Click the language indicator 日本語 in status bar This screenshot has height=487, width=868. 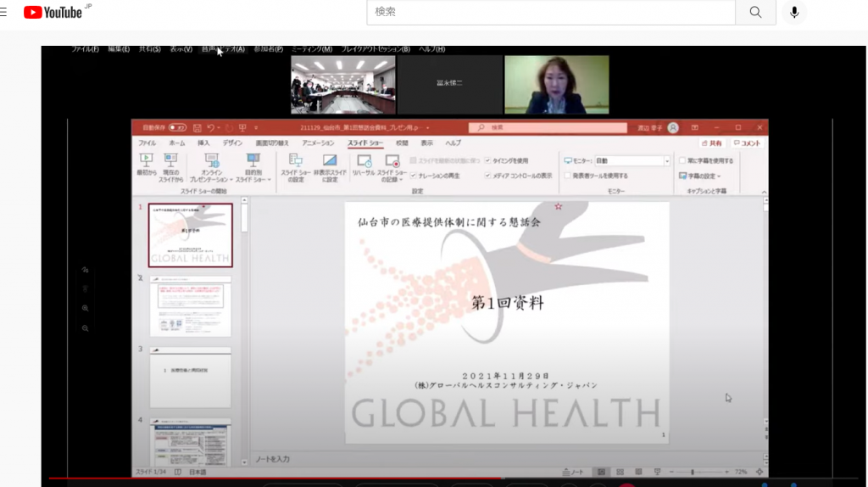[x=198, y=472]
